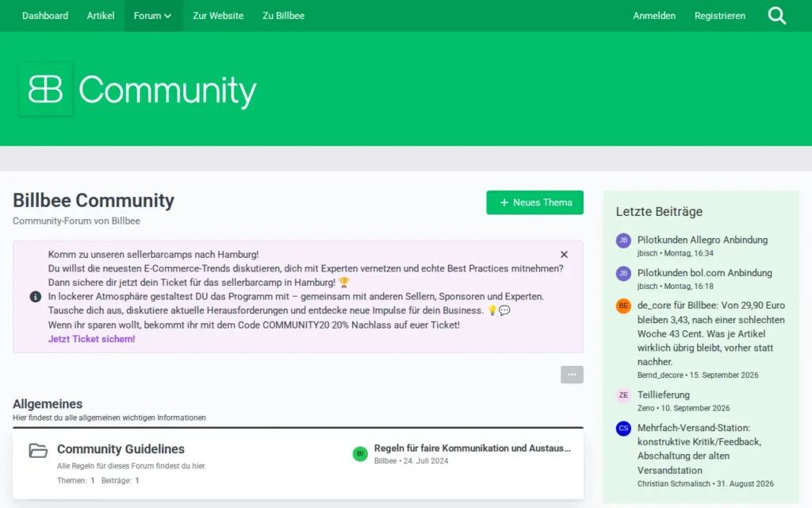Click the BI avatar beside Regeln post
Image resolution: width=812 pixels, height=508 pixels.
(x=360, y=453)
